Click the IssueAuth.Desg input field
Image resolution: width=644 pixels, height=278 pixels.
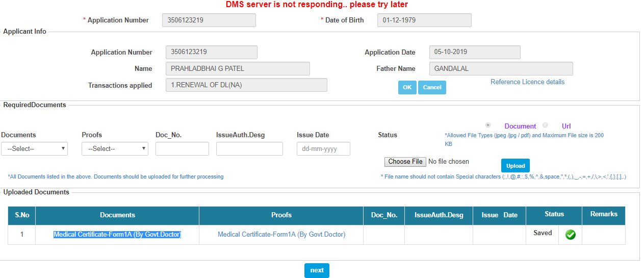coord(249,148)
